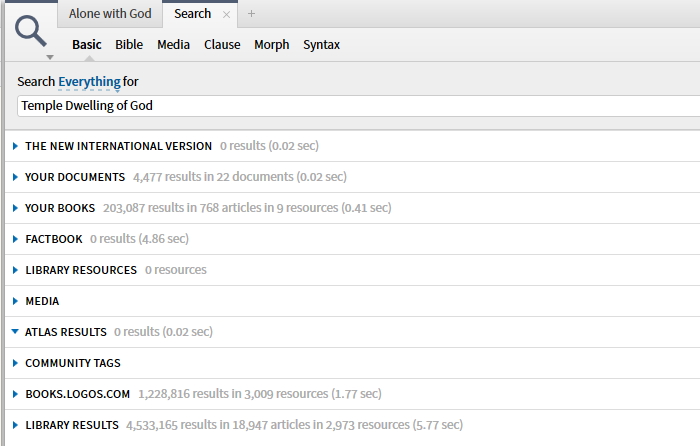Viewport: 700px width, 446px height.
Task: Click the Temple Dwelling of God search field
Action: click(358, 106)
